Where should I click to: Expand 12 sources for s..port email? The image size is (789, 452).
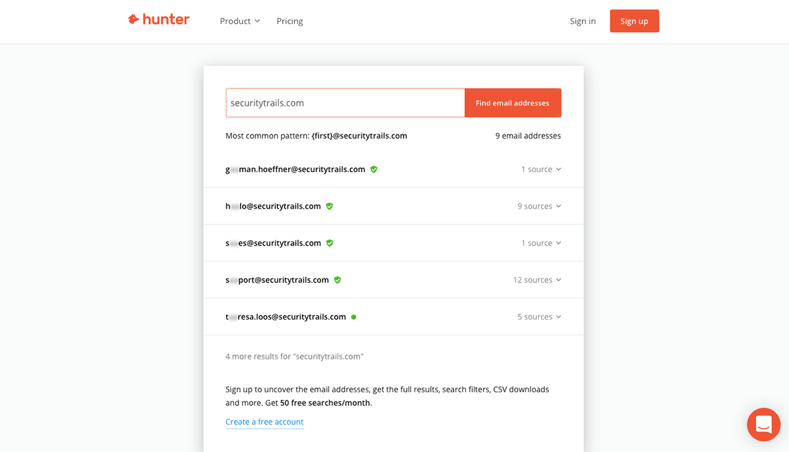(537, 280)
